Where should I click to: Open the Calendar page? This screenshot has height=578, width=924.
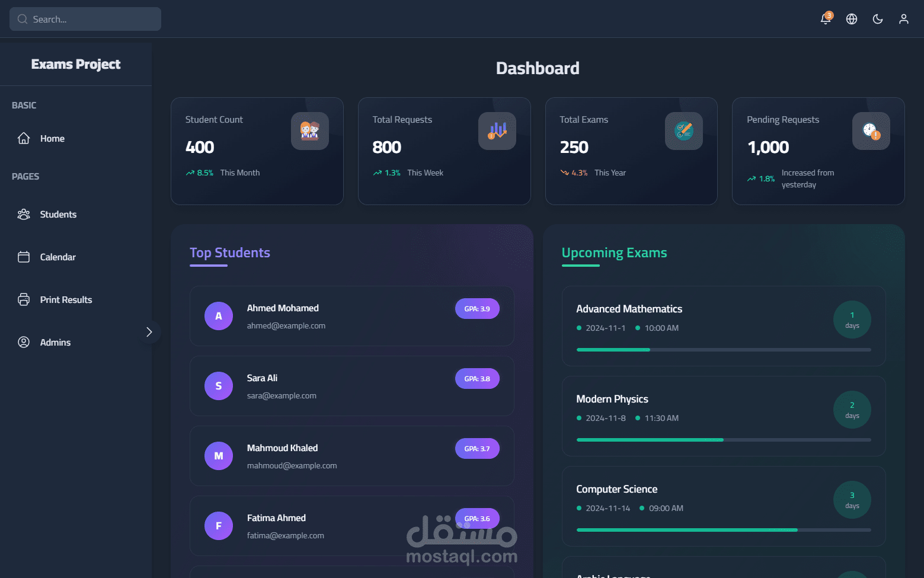pos(76,257)
